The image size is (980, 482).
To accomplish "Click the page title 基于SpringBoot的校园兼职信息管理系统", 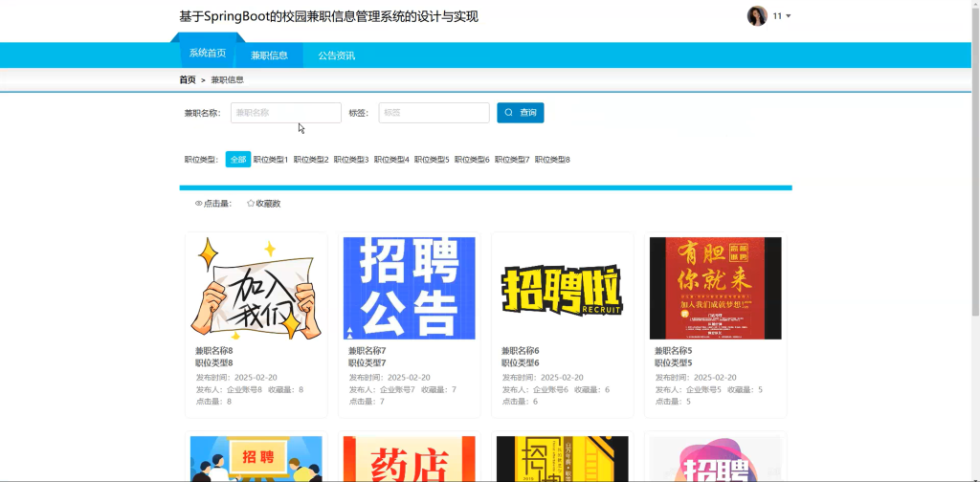I will coord(329,17).
